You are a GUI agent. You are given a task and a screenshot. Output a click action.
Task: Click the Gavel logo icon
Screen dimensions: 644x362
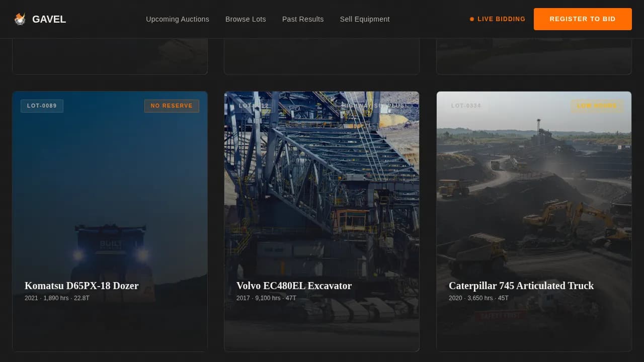coord(20,19)
